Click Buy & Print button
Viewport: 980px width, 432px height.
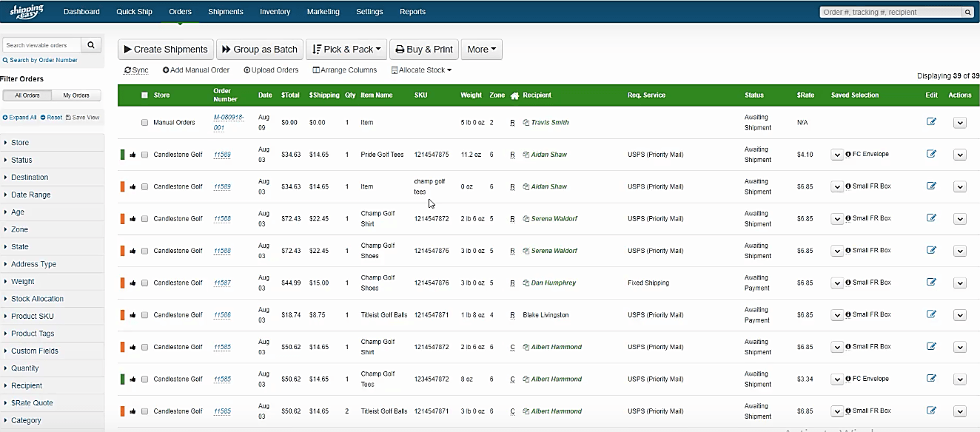pyautogui.click(x=424, y=50)
